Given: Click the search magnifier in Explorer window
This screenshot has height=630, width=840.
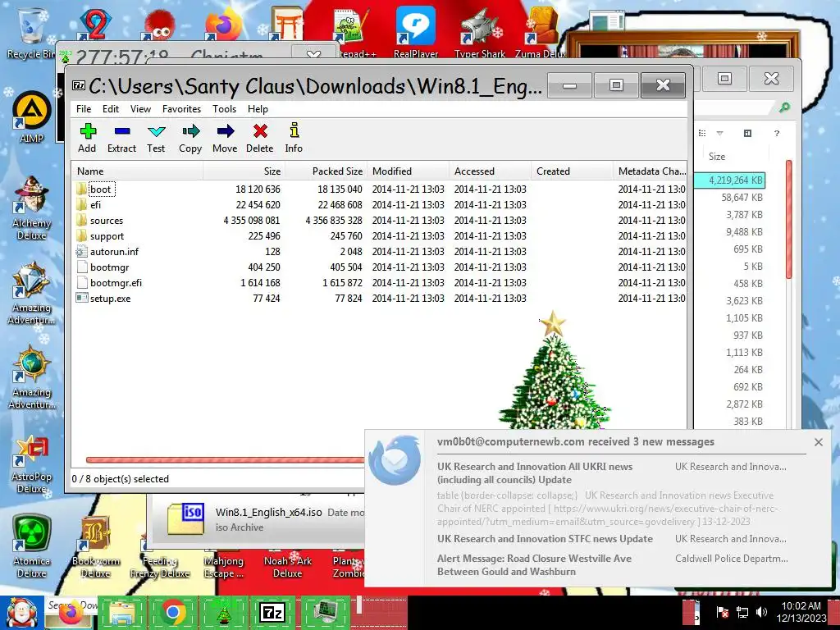Looking at the screenshot, I should coord(783,108).
